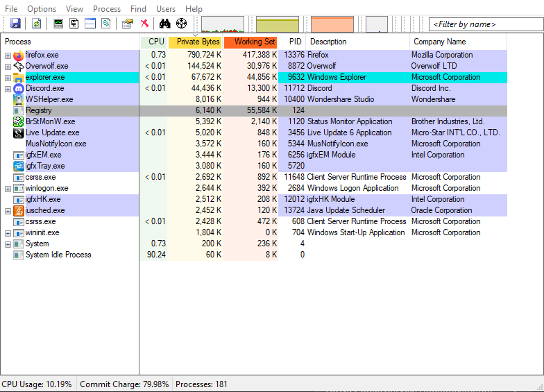Click the Refresh Now toolbar icon

pos(36,24)
